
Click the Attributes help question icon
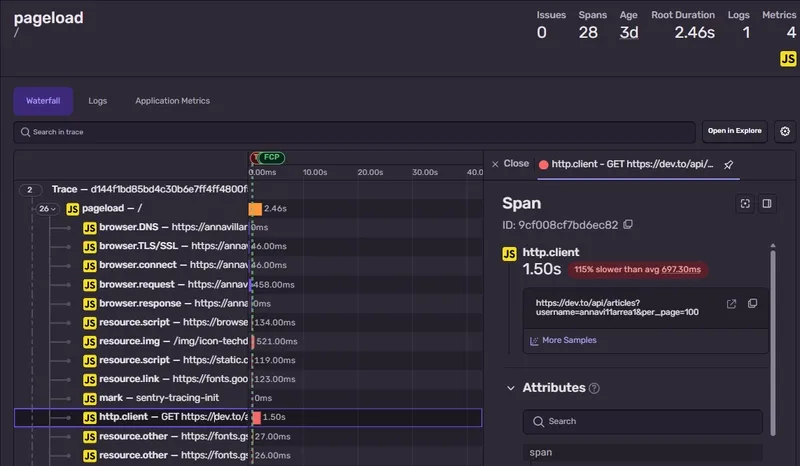(594, 388)
